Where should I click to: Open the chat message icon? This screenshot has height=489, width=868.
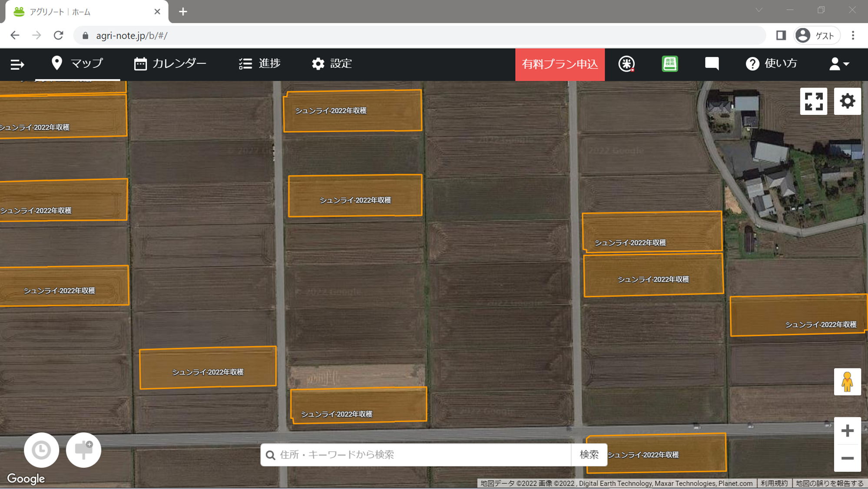[x=712, y=64]
